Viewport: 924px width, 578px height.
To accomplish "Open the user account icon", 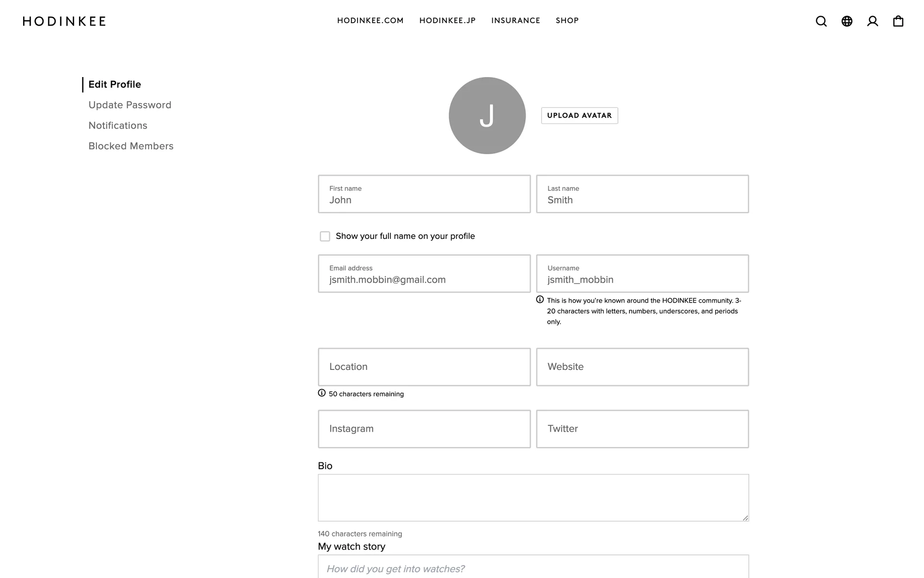I will click(x=872, y=21).
